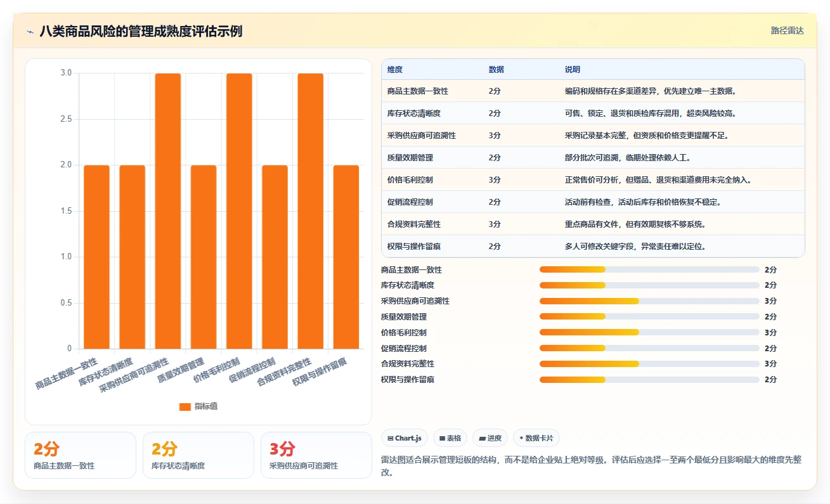Select the Chart.js tag
830x504 pixels.
tap(405, 438)
